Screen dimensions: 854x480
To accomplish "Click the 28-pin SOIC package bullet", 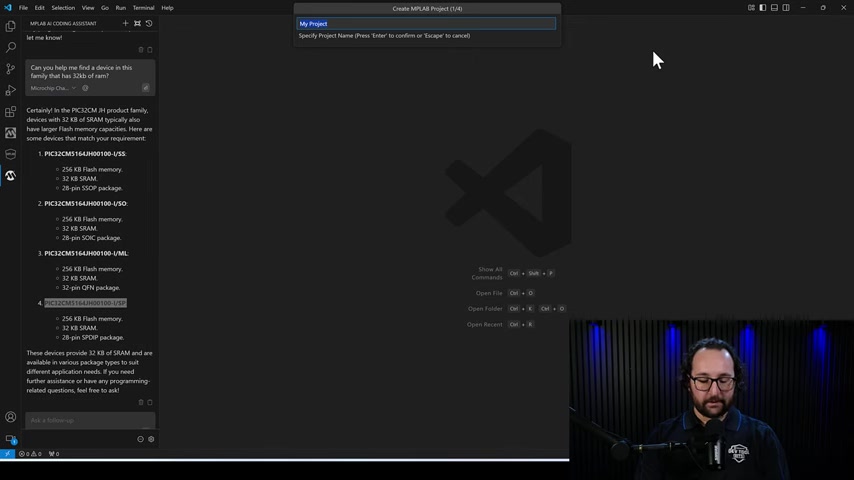I will coord(92,238).
